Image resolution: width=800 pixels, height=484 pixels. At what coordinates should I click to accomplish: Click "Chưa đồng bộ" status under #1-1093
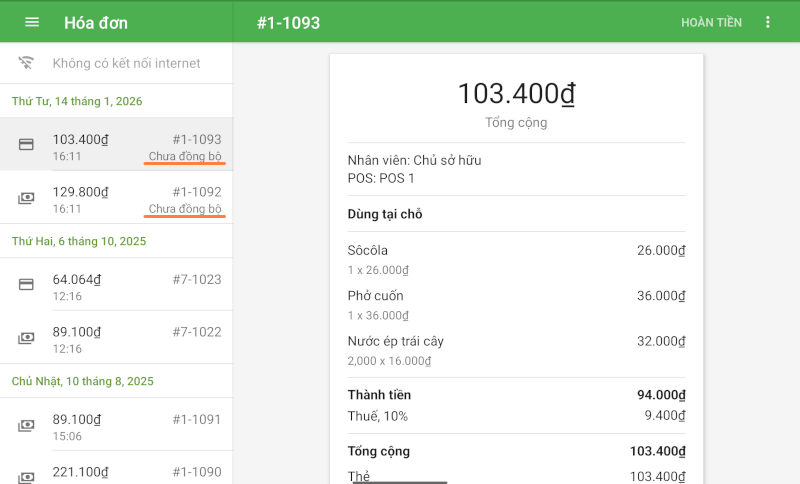click(x=185, y=157)
